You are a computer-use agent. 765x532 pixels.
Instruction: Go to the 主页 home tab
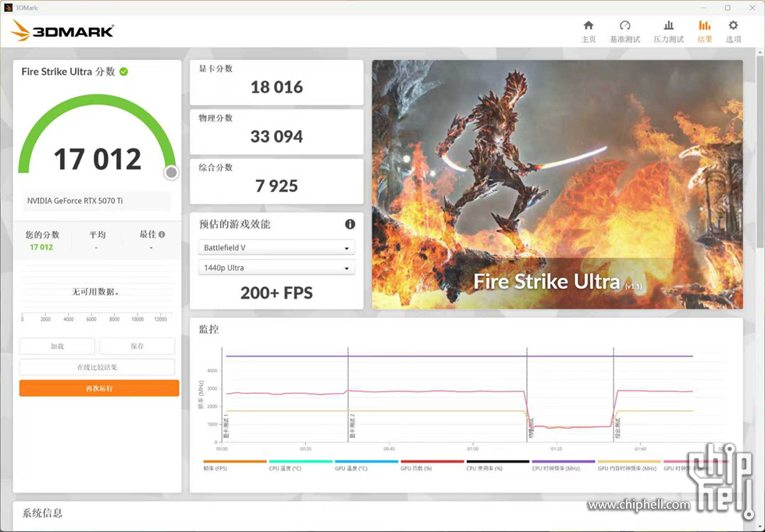click(x=589, y=32)
